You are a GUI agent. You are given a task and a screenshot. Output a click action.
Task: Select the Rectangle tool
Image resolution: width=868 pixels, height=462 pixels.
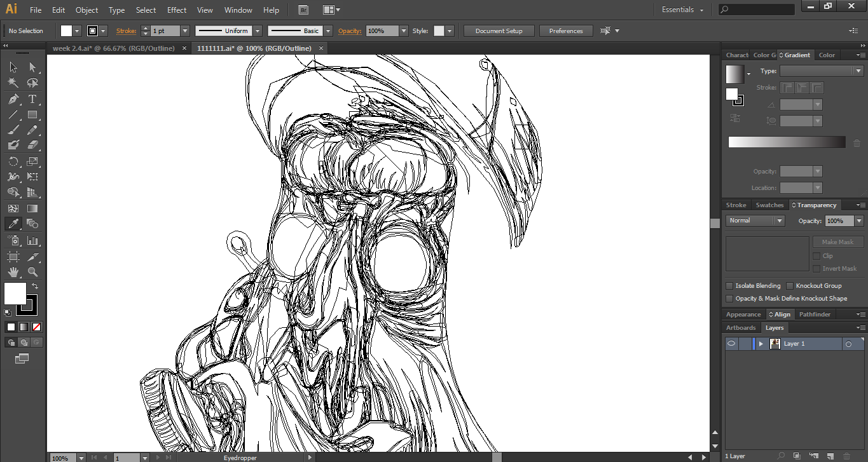(x=32, y=115)
